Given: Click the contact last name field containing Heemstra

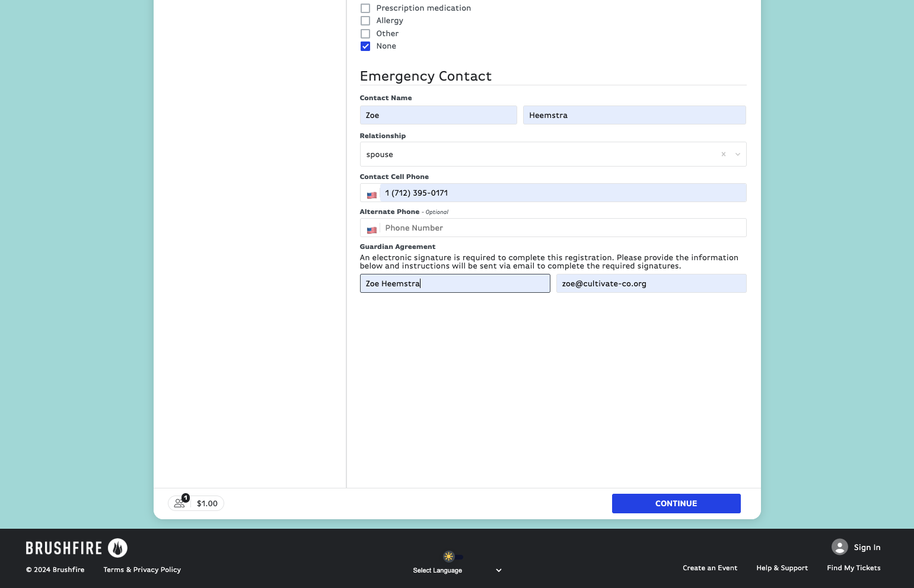Looking at the screenshot, I should pyautogui.click(x=634, y=115).
